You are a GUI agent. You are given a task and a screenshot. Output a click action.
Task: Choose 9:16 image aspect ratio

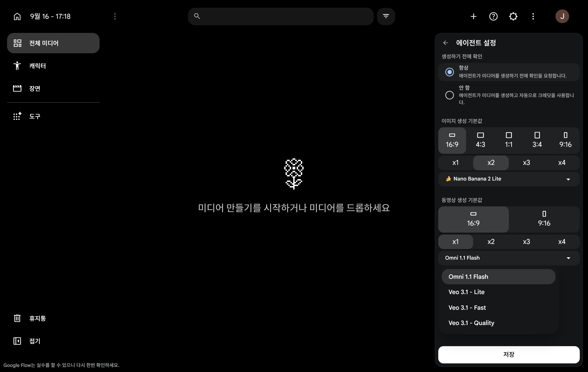click(565, 141)
